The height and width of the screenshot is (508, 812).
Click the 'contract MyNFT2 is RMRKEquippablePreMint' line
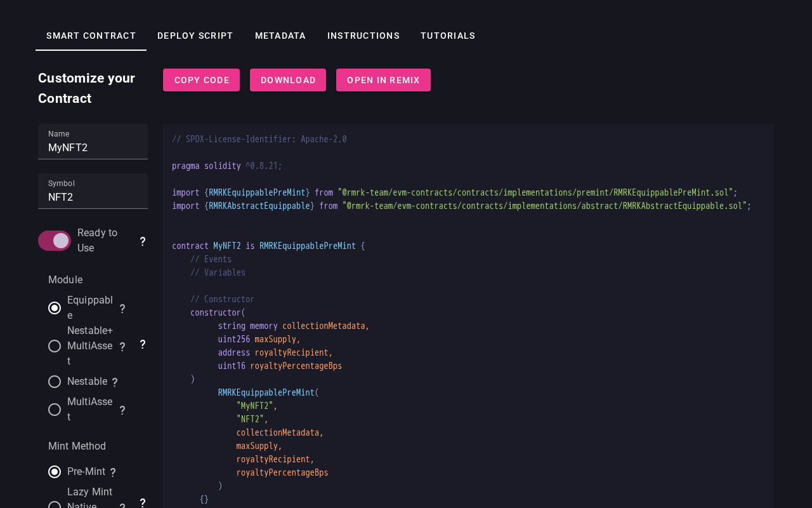click(268, 246)
